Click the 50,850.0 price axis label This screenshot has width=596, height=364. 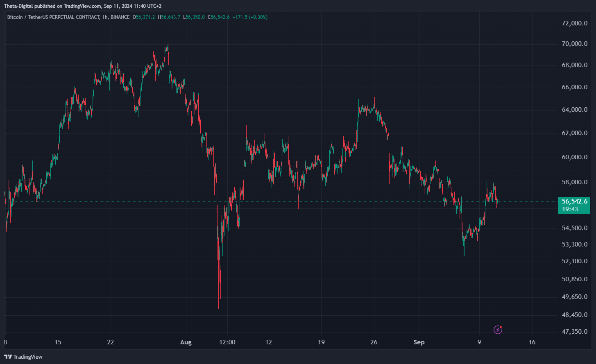click(575, 279)
